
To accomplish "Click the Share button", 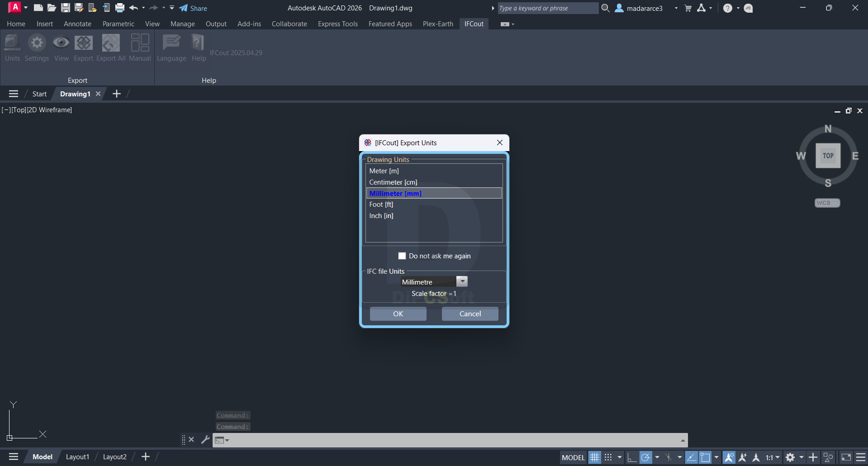I will click(x=193, y=8).
